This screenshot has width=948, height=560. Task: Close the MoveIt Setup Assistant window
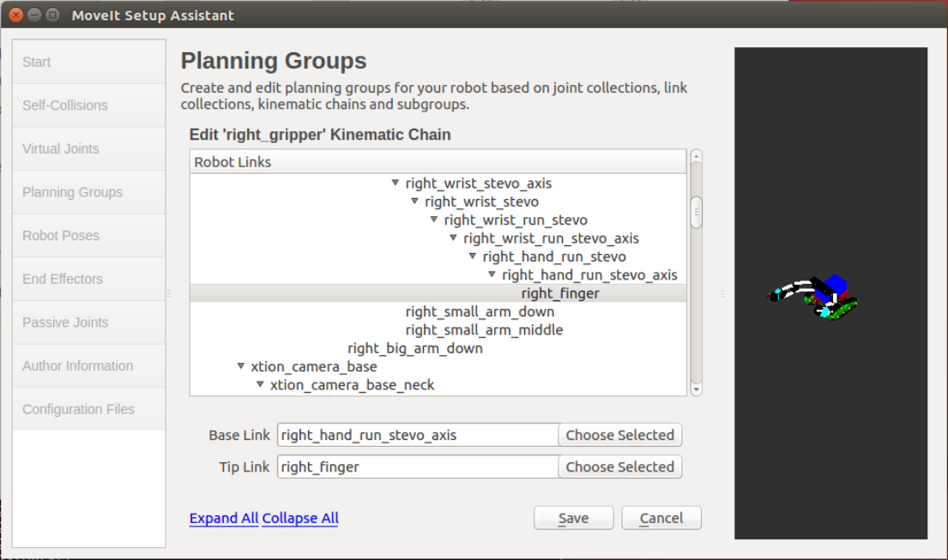[15, 15]
